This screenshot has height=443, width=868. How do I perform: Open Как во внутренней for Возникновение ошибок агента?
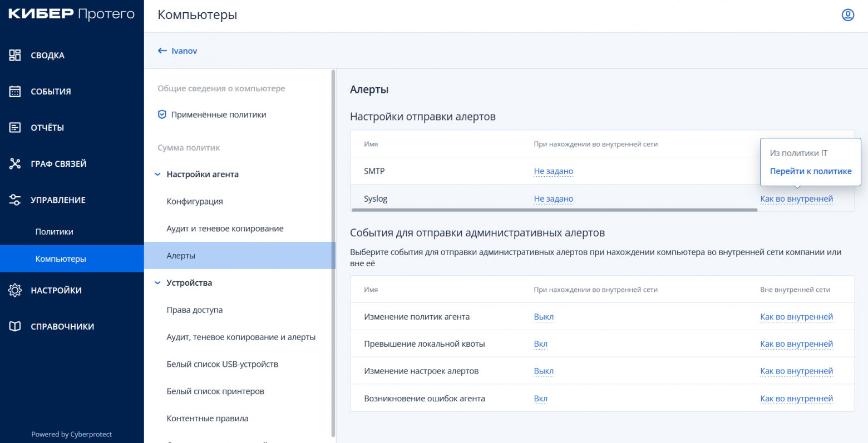[796, 399]
